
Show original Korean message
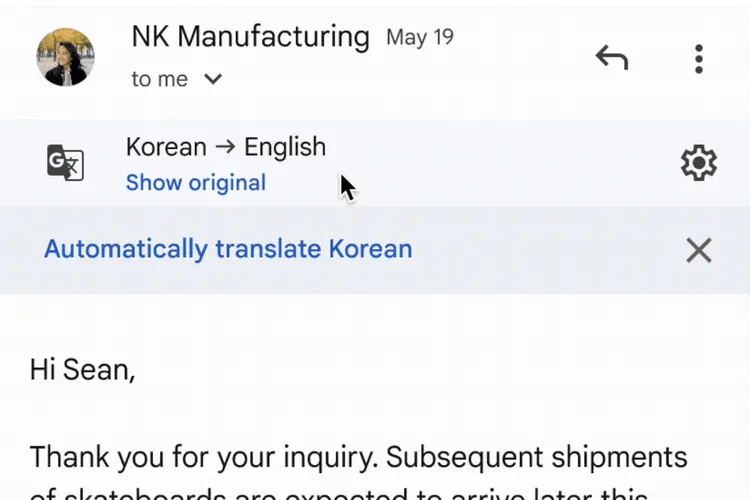click(x=196, y=183)
